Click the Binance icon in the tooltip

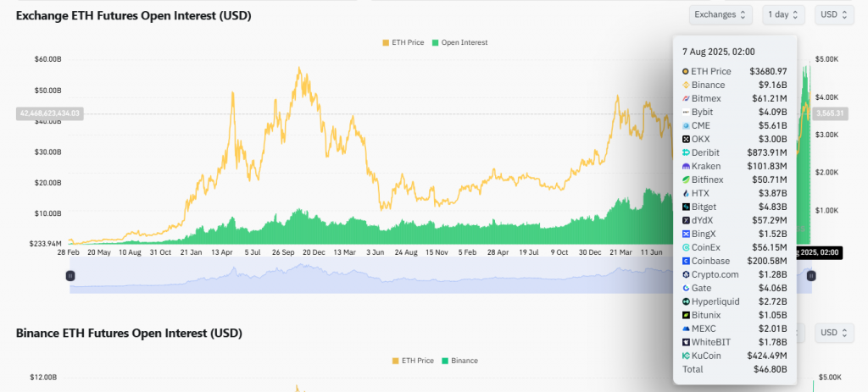click(x=685, y=85)
